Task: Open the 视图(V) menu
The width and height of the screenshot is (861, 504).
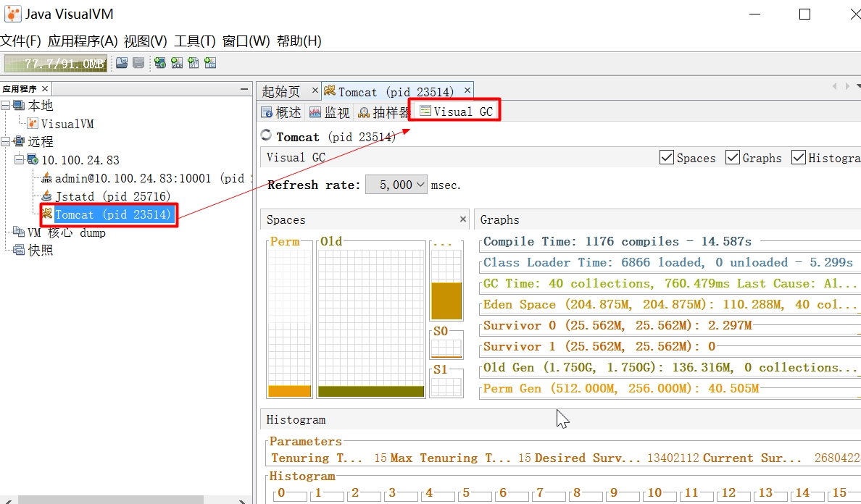Action: pyautogui.click(x=146, y=41)
